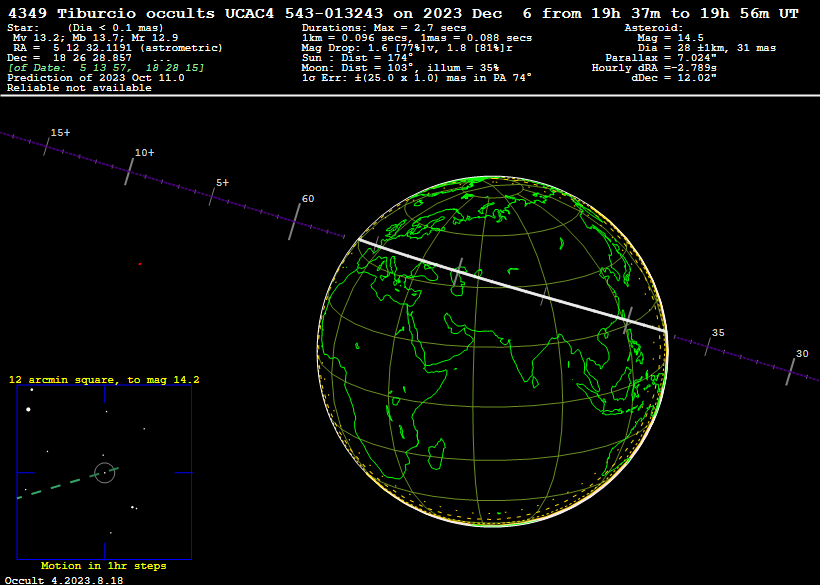Viewport: 820px width, 585px height.
Task: Click 'Parallax = 7.024"' text
Action: (661, 58)
